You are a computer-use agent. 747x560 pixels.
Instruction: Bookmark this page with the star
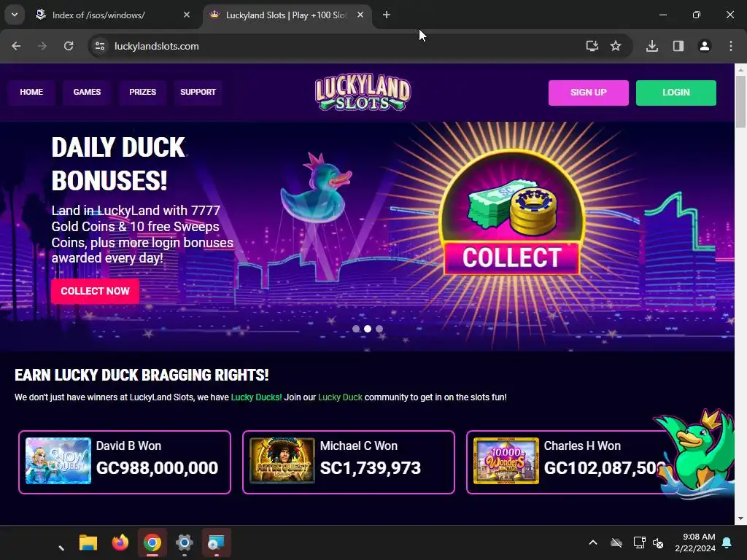pos(616,46)
